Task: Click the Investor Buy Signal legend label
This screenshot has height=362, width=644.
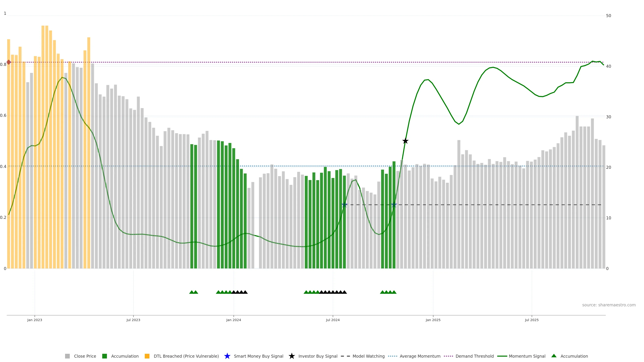Action: [318, 356]
